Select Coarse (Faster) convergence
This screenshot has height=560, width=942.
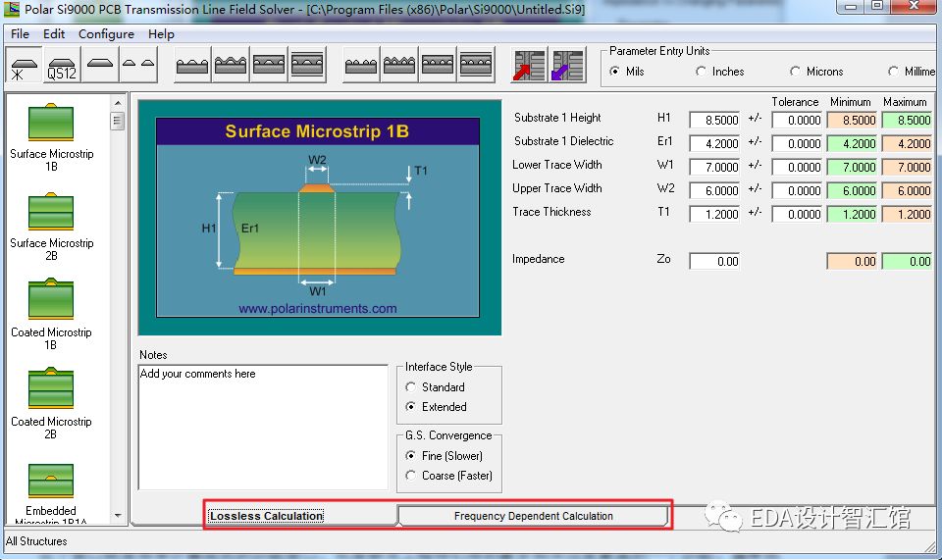pos(448,476)
